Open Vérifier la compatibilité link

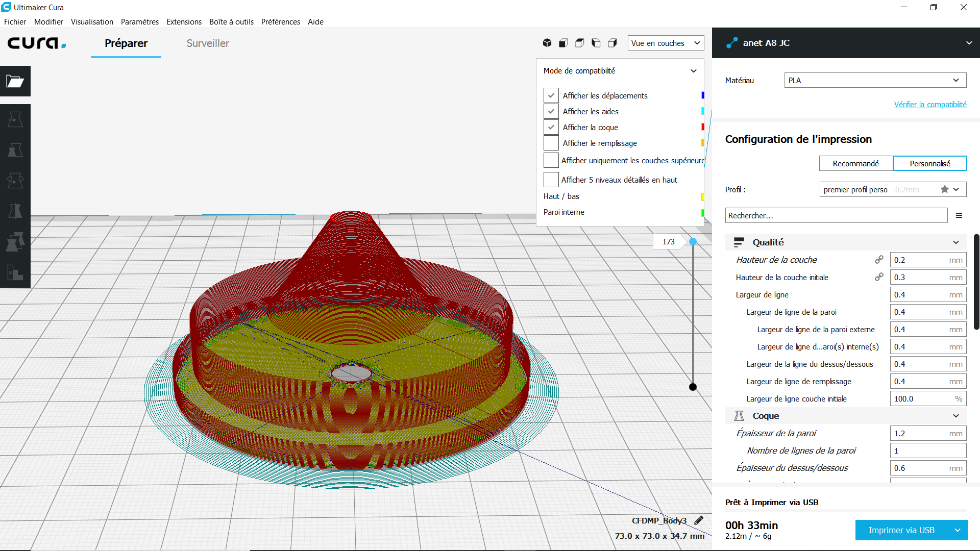(x=930, y=104)
